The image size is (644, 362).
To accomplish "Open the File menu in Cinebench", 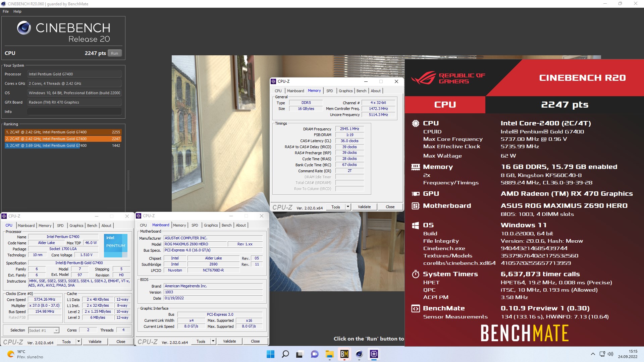I will 6,11.
